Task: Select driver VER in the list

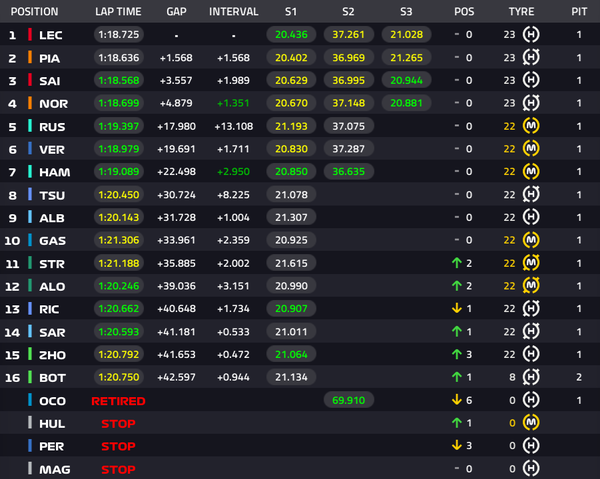Action: coord(52,149)
